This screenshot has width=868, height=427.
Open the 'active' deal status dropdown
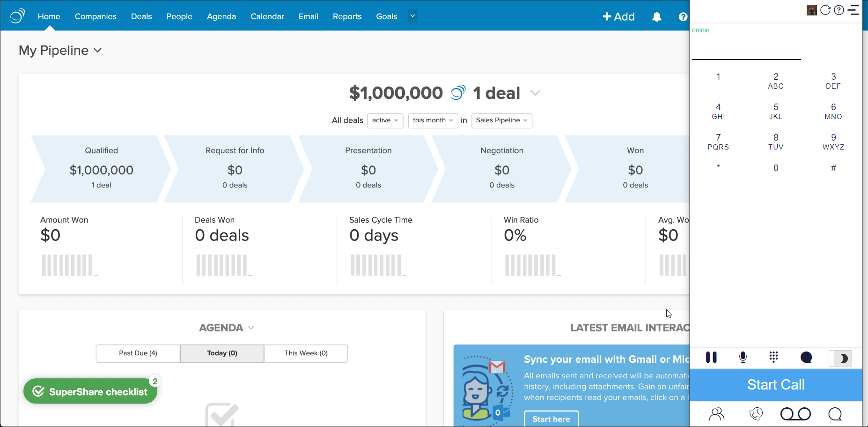click(x=385, y=120)
